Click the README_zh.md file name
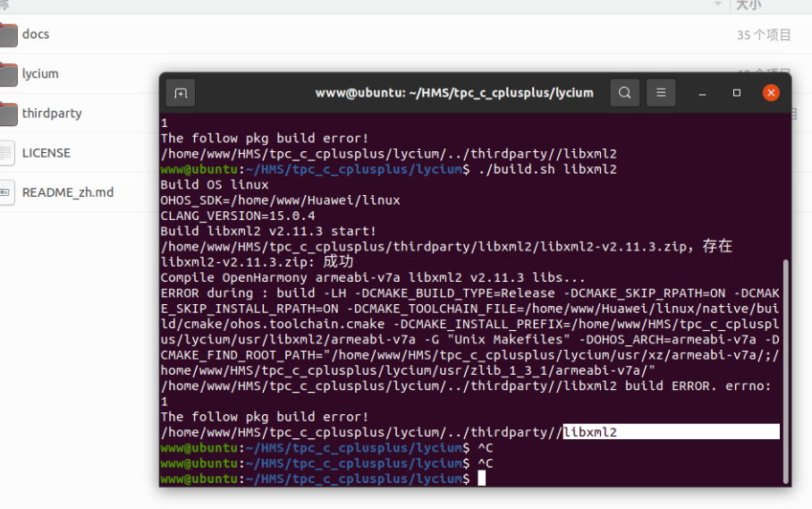This screenshot has height=509, width=812. pyautogui.click(x=68, y=192)
